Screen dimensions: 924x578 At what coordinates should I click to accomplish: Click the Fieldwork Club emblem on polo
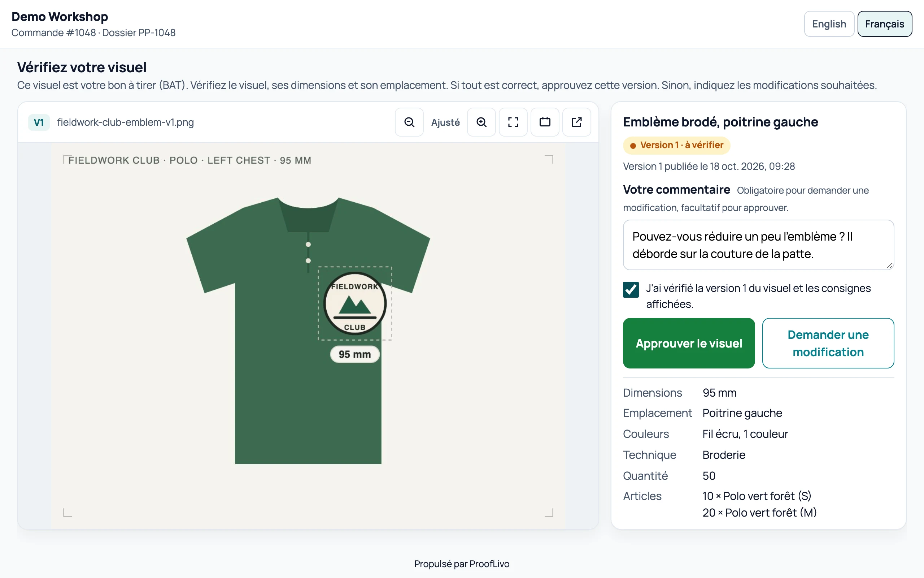click(x=355, y=303)
